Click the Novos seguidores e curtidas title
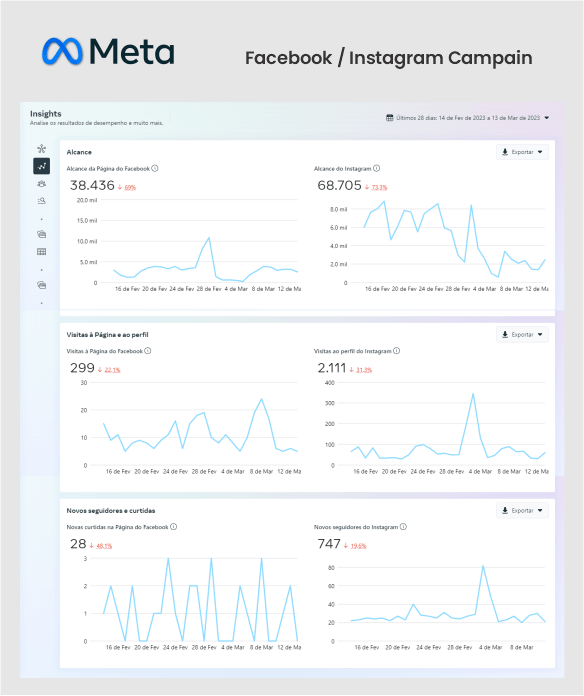 111,510
